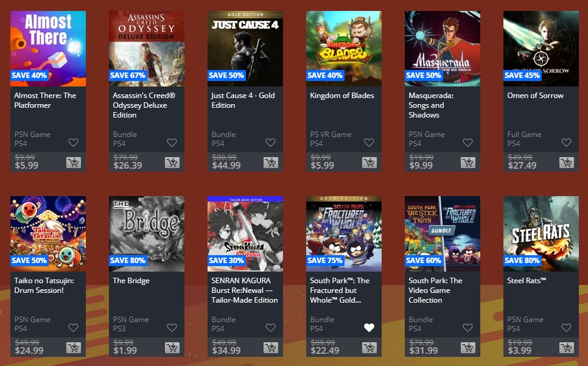Image resolution: width=588 pixels, height=366 pixels.
Task: Remove South Park Fractured but Whole from wishlist
Action: (369, 328)
